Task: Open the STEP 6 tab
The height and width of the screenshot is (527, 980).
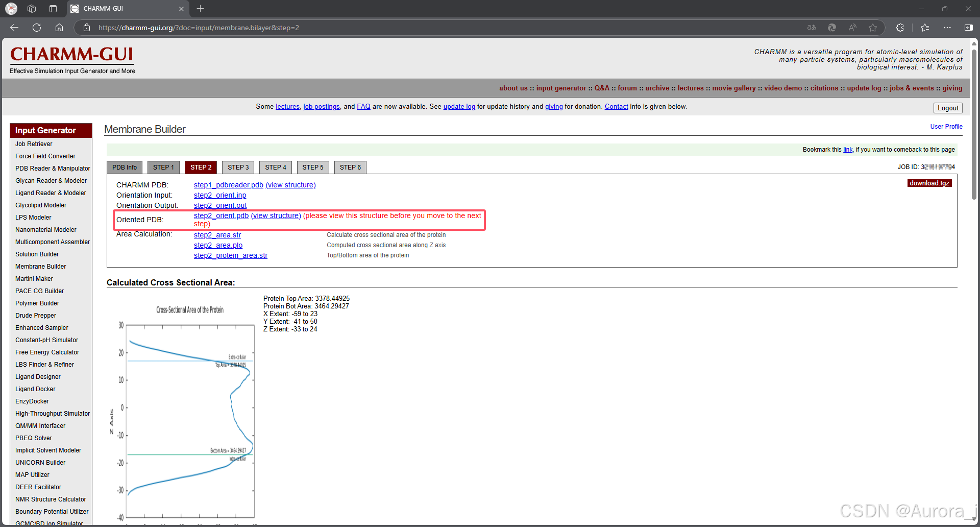Action: click(x=350, y=167)
